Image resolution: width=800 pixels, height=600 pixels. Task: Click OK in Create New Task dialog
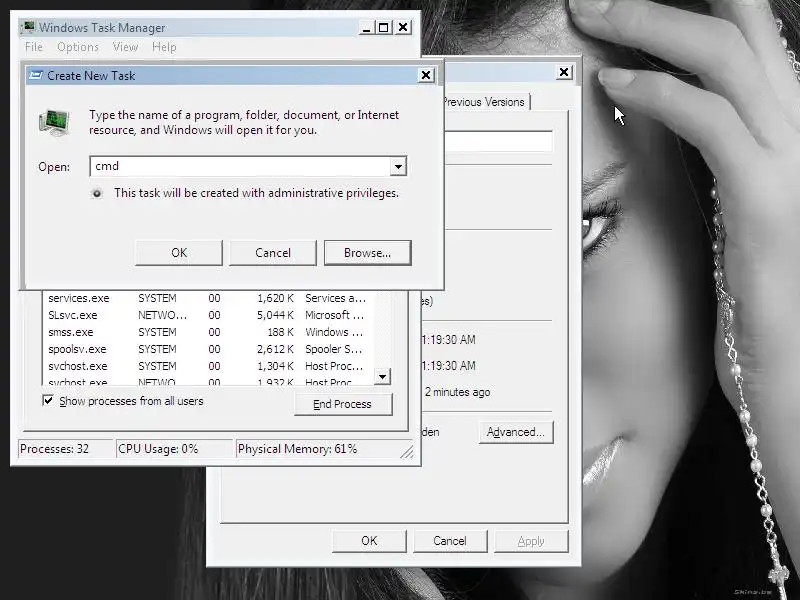(179, 253)
